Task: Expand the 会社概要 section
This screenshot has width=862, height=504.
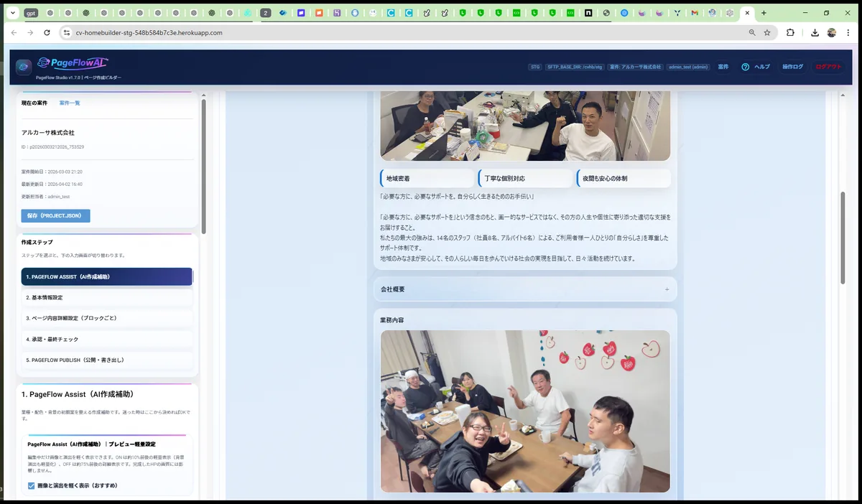Action: click(x=525, y=289)
